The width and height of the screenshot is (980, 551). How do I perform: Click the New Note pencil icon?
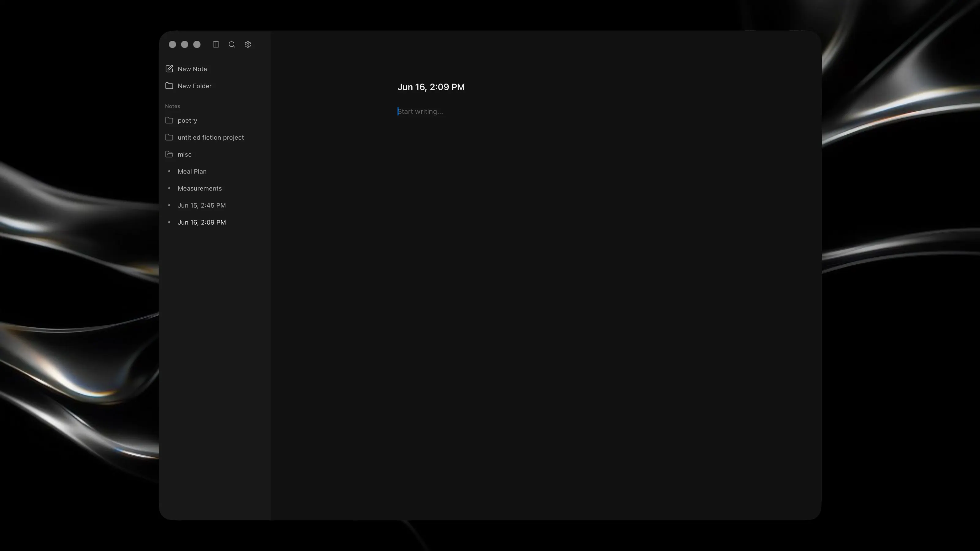(x=169, y=69)
